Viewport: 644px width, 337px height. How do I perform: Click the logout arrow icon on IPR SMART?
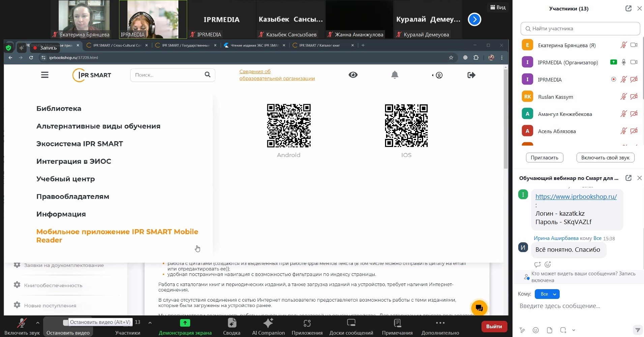[x=471, y=75]
